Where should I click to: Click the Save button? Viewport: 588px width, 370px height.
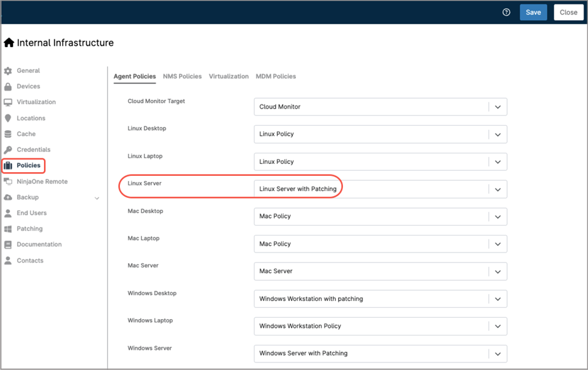(x=533, y=12)
